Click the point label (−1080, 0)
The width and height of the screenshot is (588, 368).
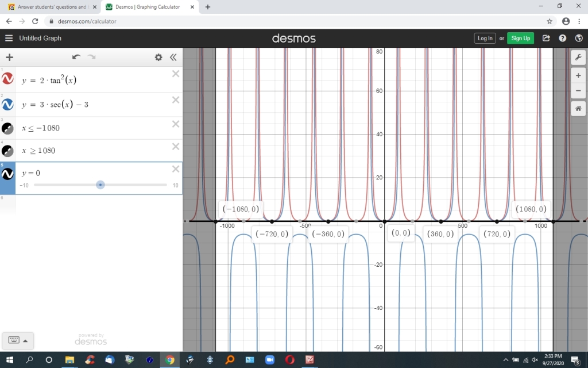click(241, 209)
